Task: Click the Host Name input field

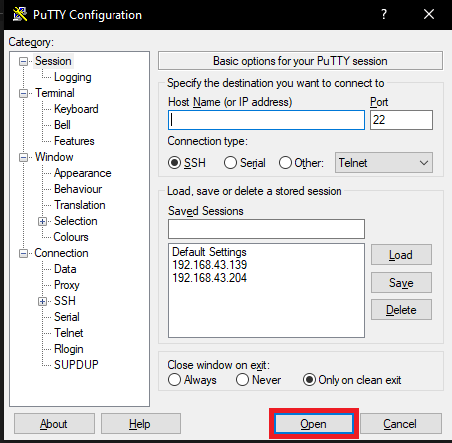Action: tap(266, 120)
